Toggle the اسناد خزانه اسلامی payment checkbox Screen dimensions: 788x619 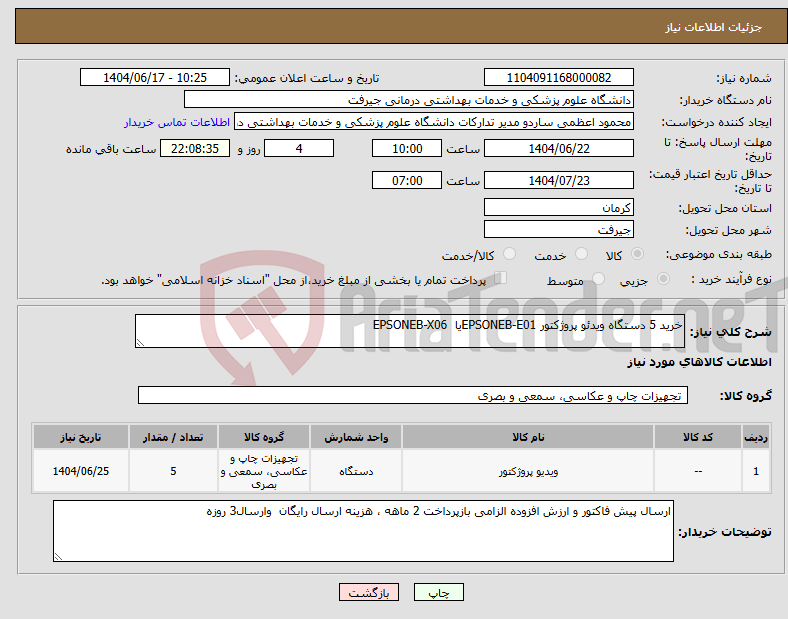(x=501, y=278)
